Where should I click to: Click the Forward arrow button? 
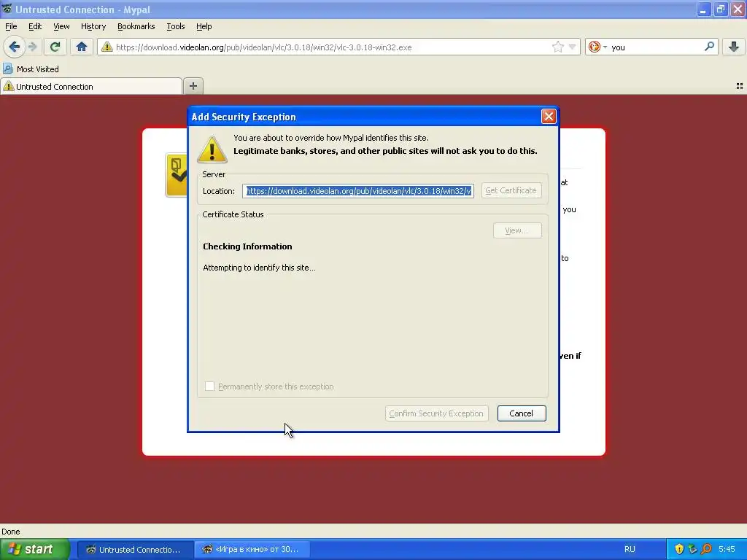point(33,47)
